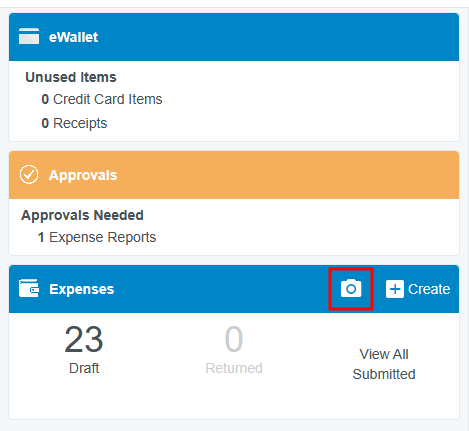
Task: Click the Expenses wallet icon
Action: [29, 288]
